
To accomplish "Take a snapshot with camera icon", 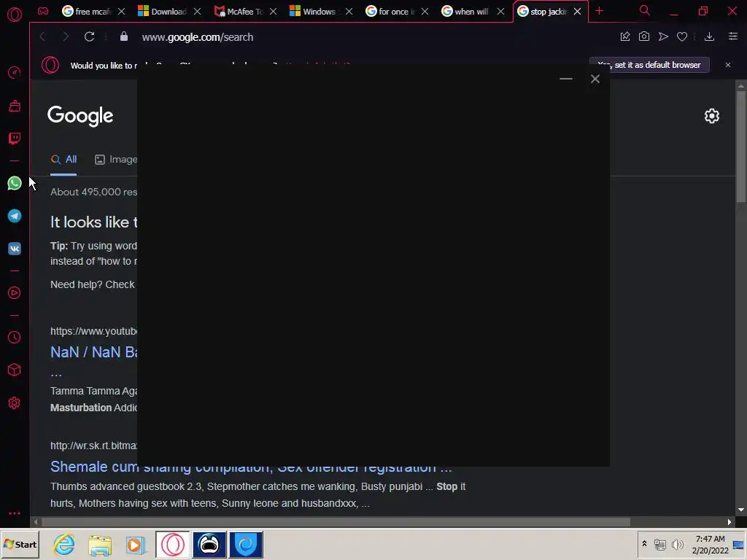I will click(644, 36).
